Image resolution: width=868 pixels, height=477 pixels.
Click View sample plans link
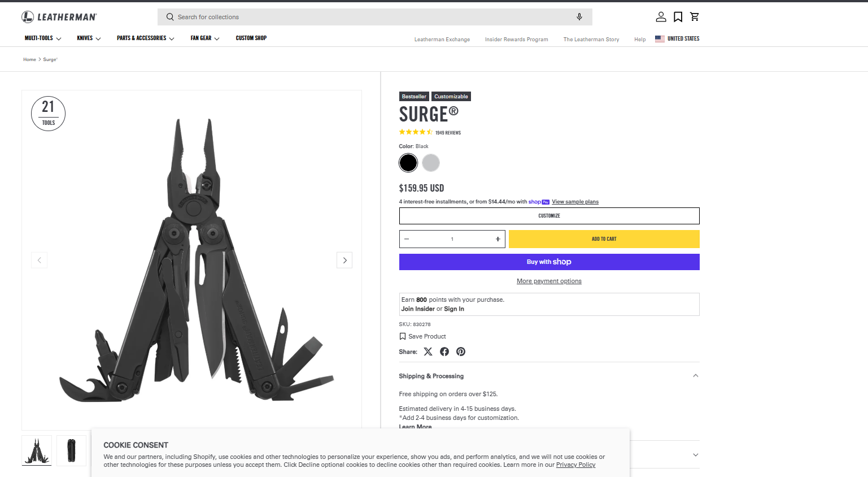coord(575,202)
